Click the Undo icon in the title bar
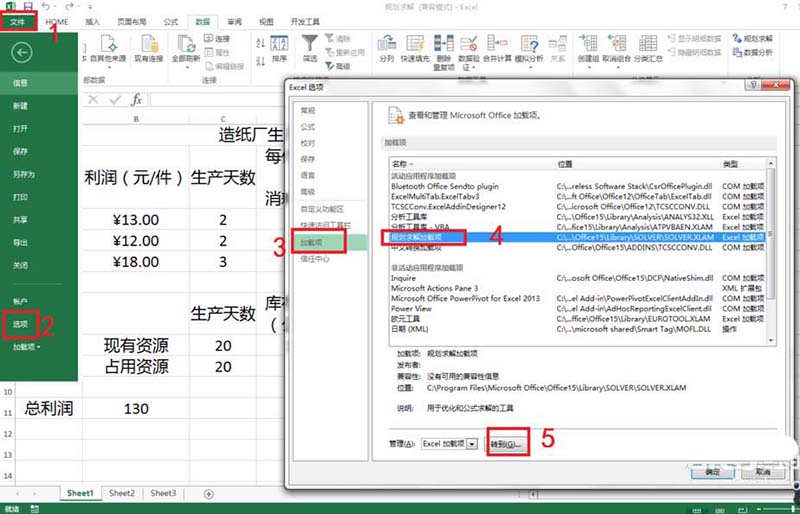 46,7
